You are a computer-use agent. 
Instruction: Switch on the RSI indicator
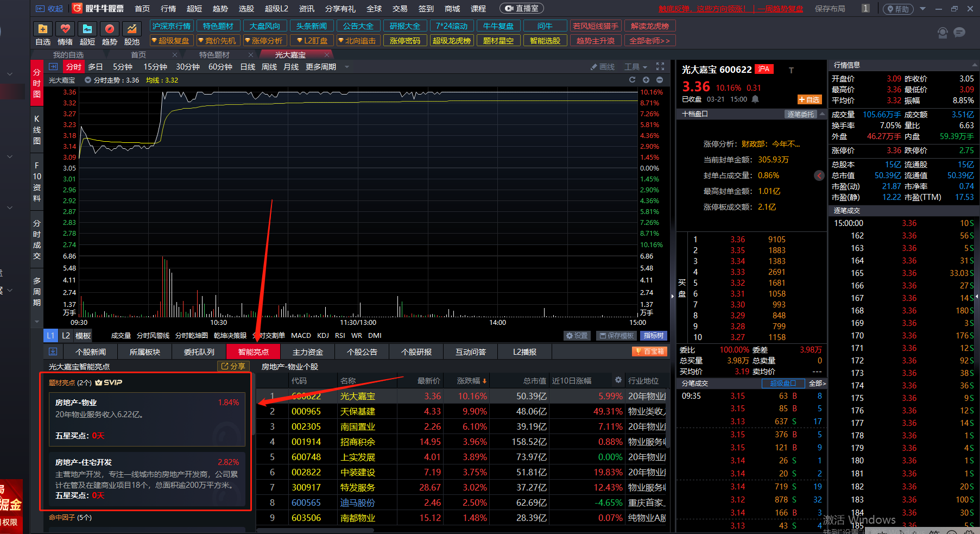(340, 336)
